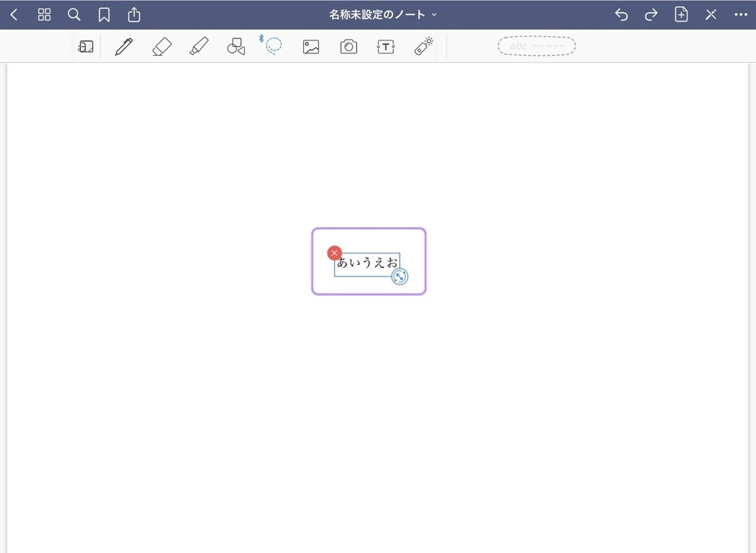The height and width of the screenshot is (553, 756).
Task: Add a new page
Action: tap(681, 15)
